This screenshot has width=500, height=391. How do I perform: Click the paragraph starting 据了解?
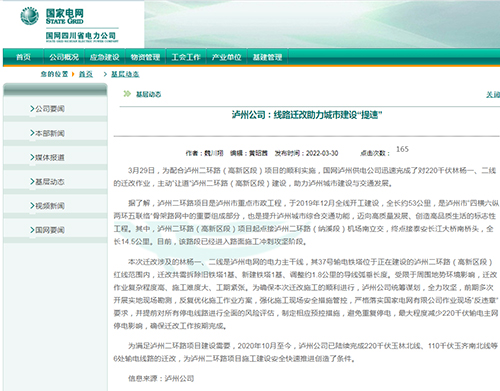(x=306, y=222)
